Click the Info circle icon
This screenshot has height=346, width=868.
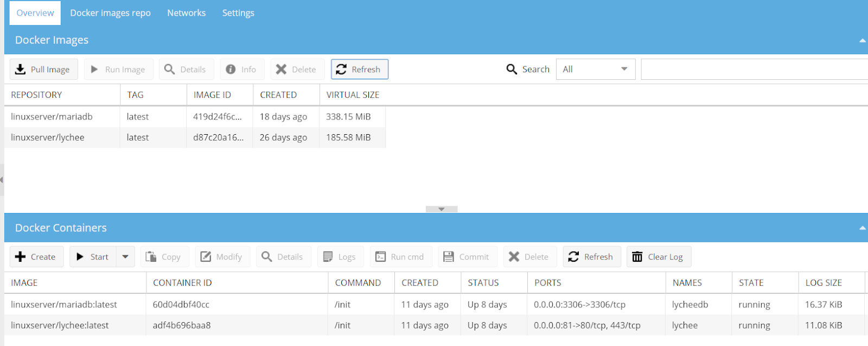tap(231, 70)
